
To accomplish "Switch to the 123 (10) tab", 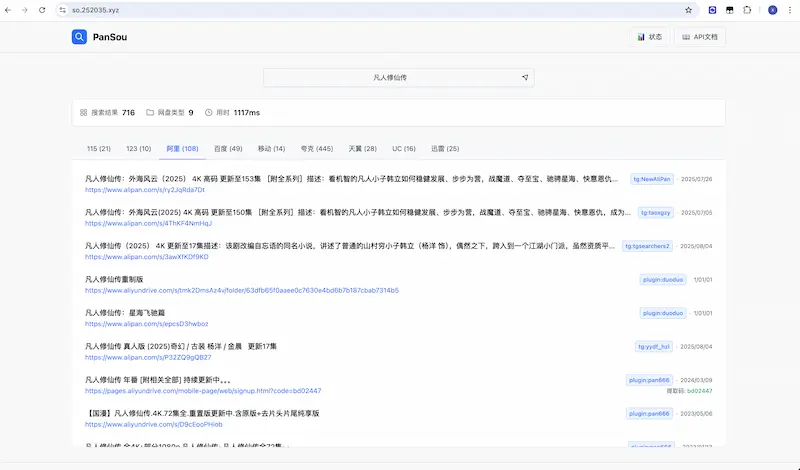I will pyautogui.click(x=139, y=149).
